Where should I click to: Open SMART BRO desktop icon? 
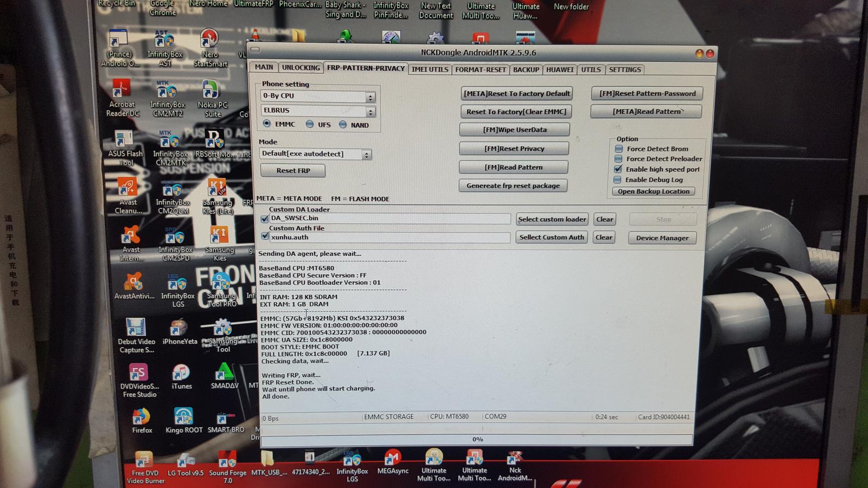pyautogui.click(x=226, y=422)
